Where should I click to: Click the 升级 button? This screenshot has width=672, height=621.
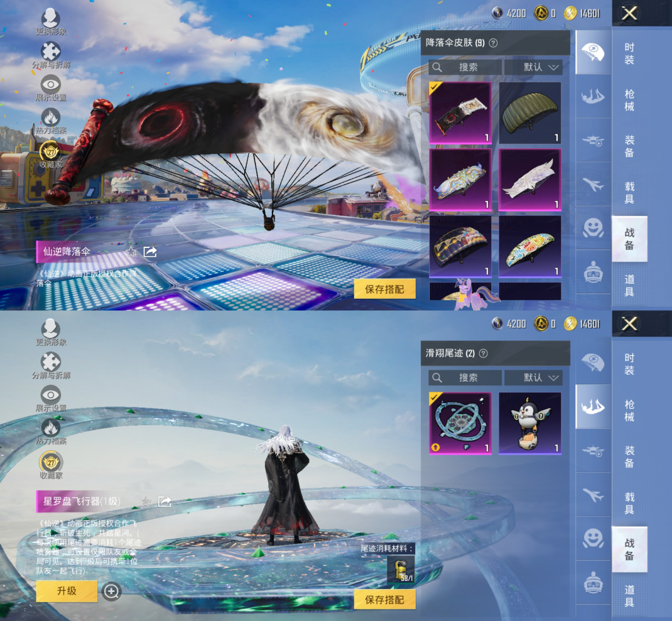[67, 591]
